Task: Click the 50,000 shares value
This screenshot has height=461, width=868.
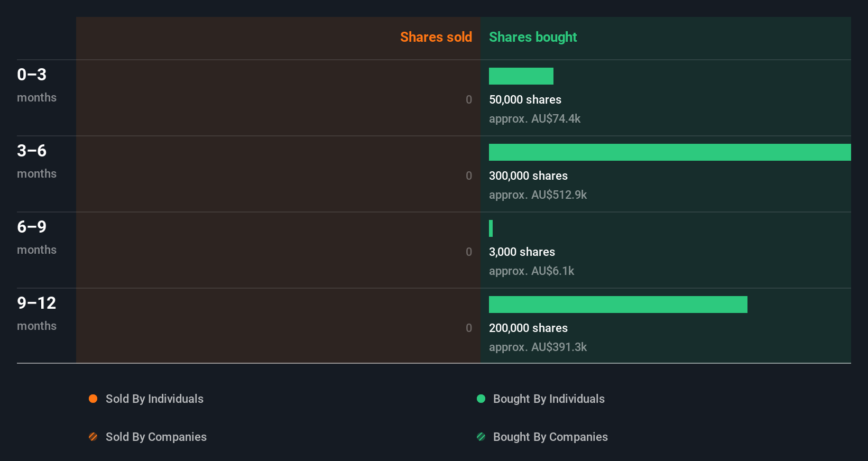Action: click(x=525, y=99)
